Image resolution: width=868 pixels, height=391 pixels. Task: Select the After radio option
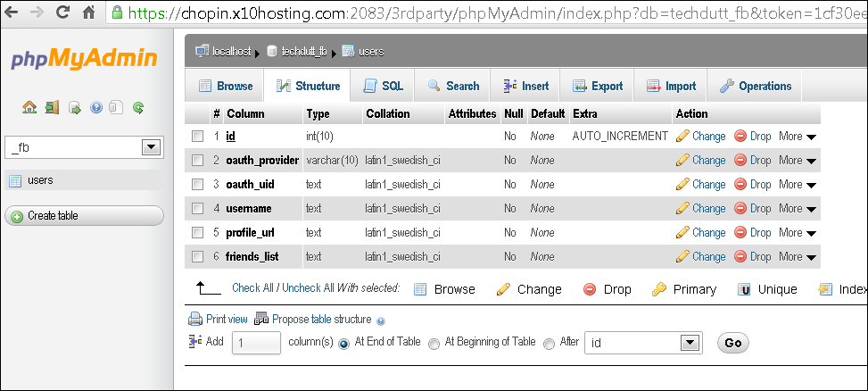point(549,344)
